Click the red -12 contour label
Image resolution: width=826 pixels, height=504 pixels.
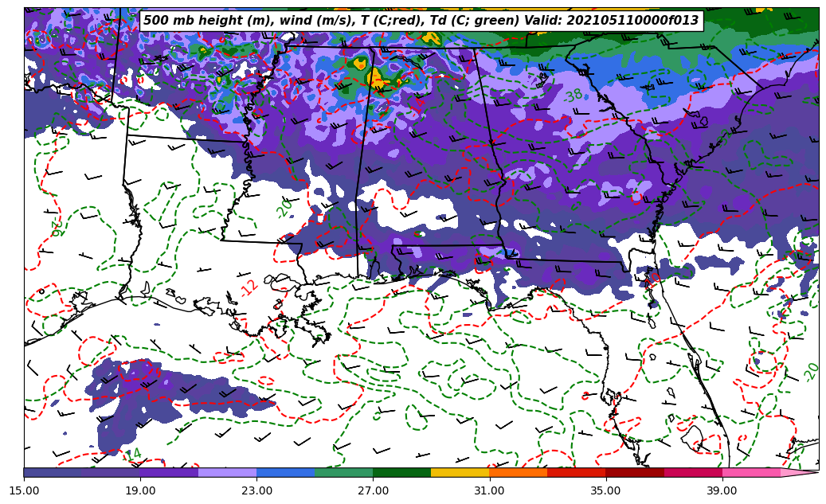[249, 288]
